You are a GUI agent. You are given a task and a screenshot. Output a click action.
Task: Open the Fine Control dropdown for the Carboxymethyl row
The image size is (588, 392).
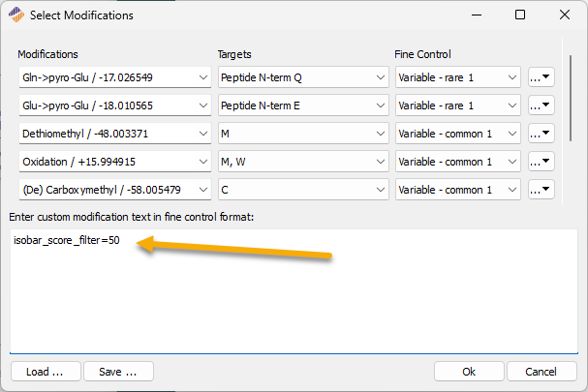pos(458,190)
